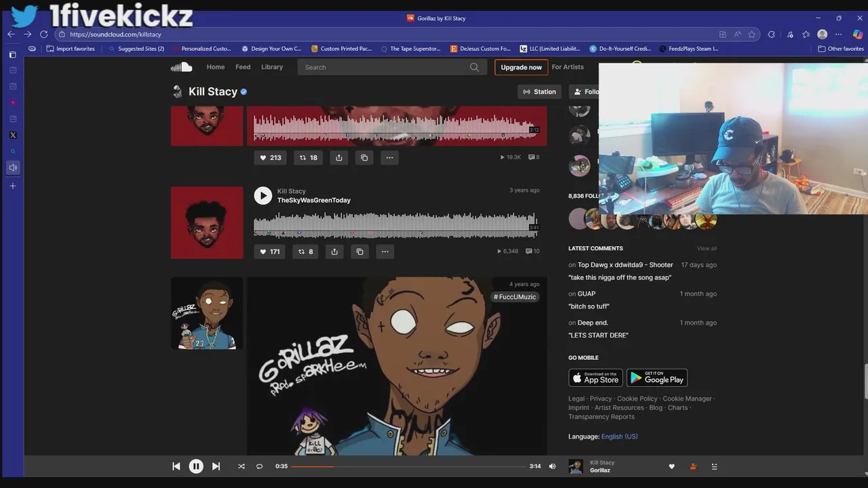Follow Kill Stacy from the player bar
Image resolution: width=868 pixels, height=488 pixels.
pyautogui.click(x=693, y=466)
